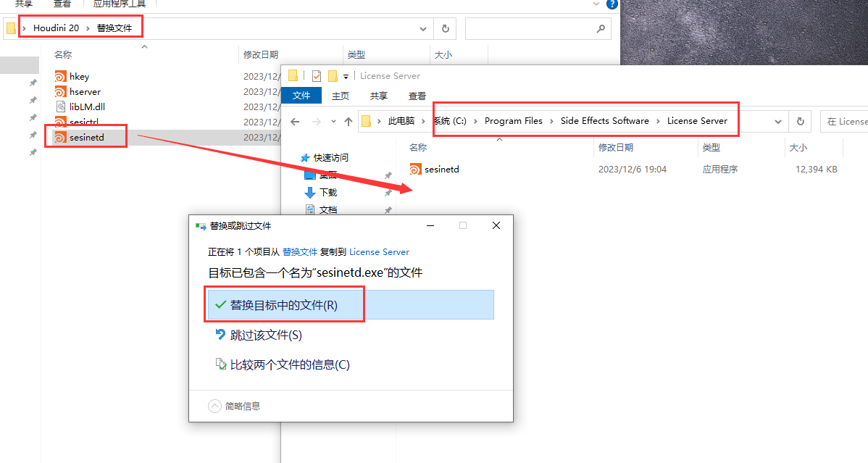This screenshot has height=463, width=868.
Task: Click the libLM.dll file icon
Action: pyautogui.click(x=61, y=107)
